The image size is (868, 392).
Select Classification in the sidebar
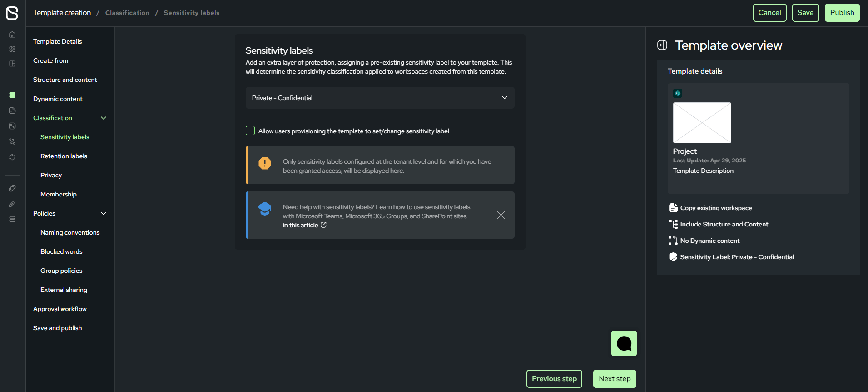tap(53, 118)
